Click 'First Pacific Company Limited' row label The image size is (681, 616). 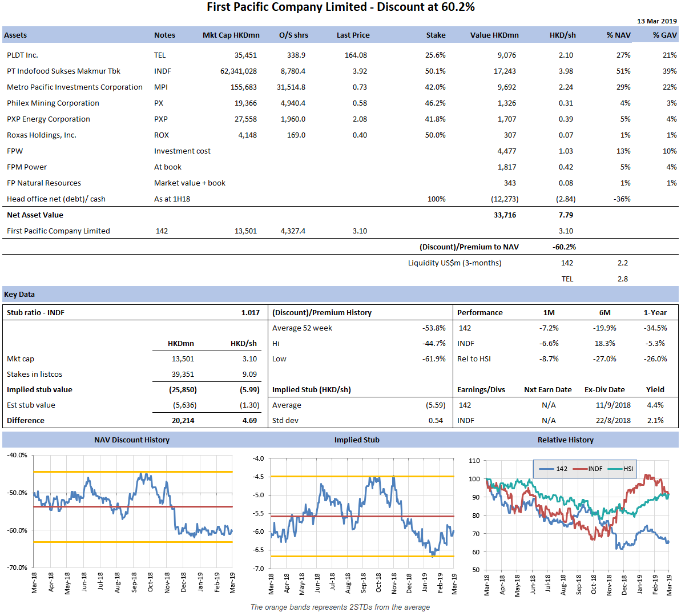pos(58,231)
